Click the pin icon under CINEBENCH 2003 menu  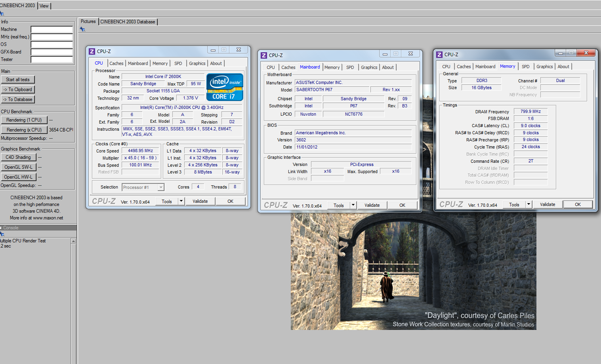tap(2, 13)
